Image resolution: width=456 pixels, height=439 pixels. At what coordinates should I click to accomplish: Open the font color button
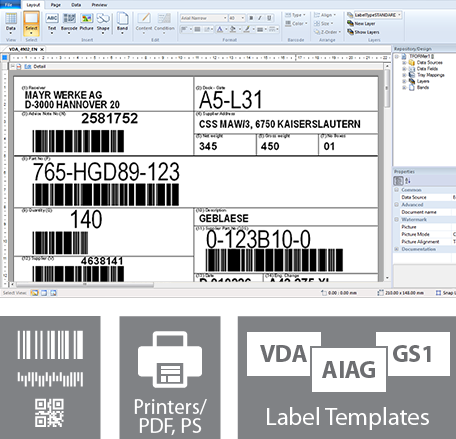(x=220, y=29)
